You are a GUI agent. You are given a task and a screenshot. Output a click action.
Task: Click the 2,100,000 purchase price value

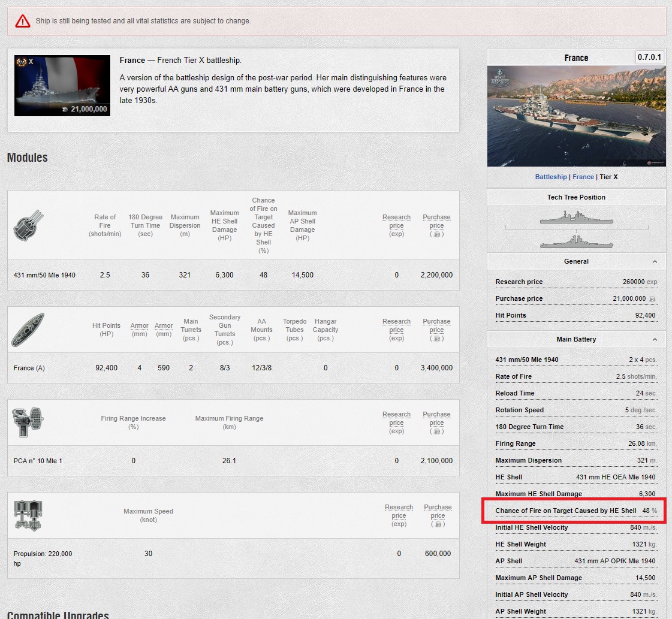click(436, 461)
